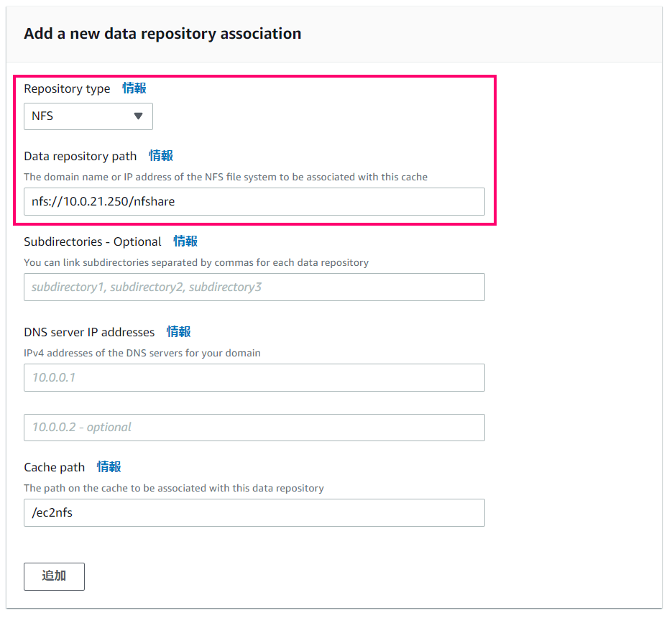This screenshot has height=618, width=672.
Task: Open the Repository type NFS dropdown
Action: pyautogui.click(x=88, y=116)
